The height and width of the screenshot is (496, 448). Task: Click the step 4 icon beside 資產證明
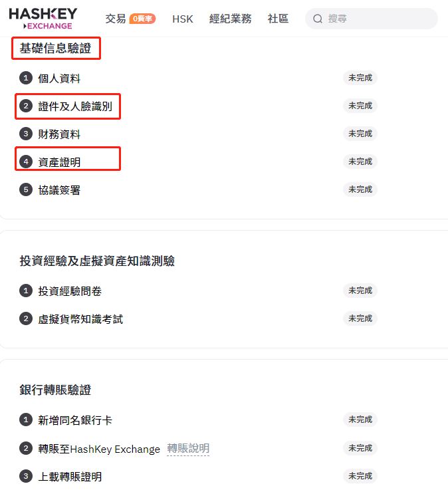(x=26, y=162)
